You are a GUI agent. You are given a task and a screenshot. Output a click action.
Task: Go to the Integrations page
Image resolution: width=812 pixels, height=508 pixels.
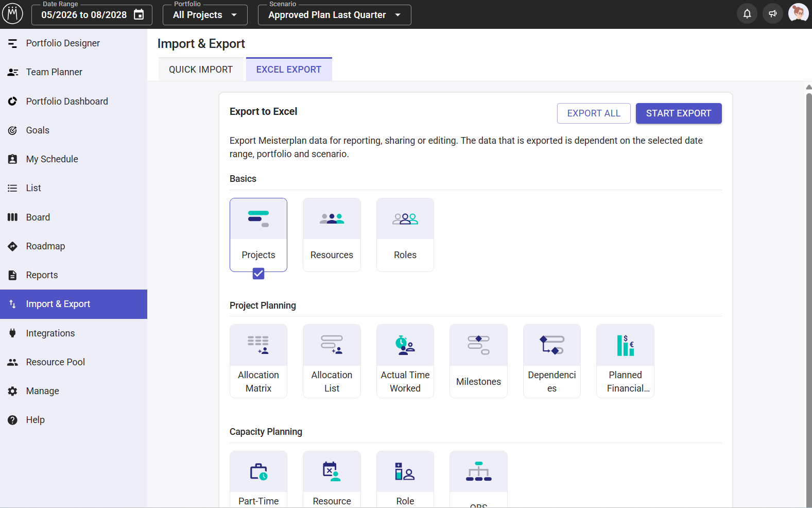[x=74, y=333]
